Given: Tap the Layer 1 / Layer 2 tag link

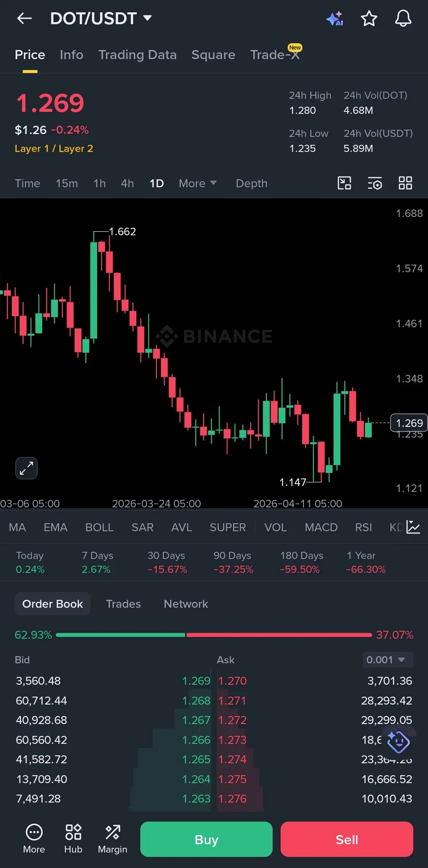Looking at the screenshot, I should click(54, 148).
